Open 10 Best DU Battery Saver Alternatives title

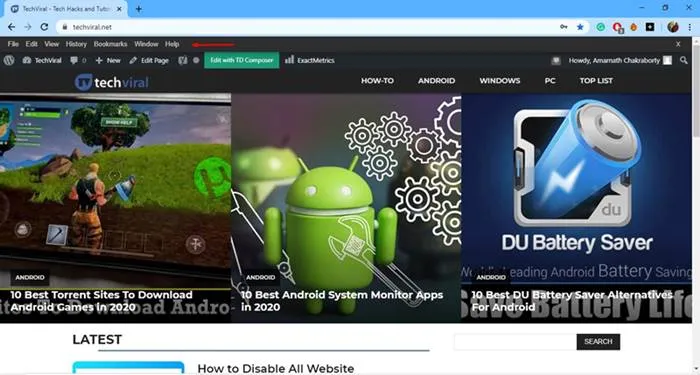pos(572,301)
